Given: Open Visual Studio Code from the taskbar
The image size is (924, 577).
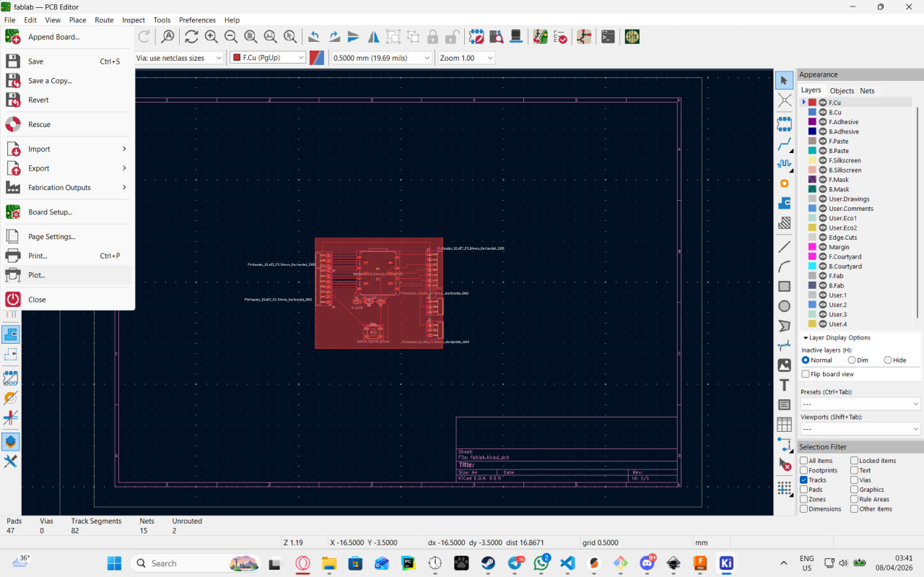Looking at the screenshot, I should coord(567,563).
